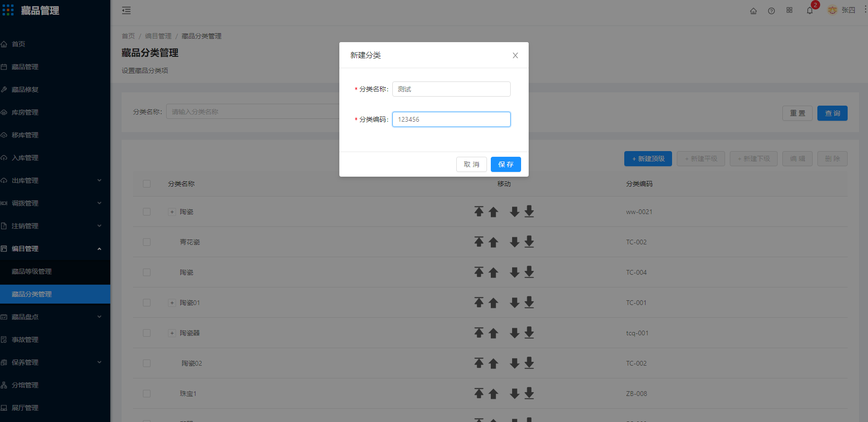
Task: Move 青花瓷 row down one
Action: point(514,242)
